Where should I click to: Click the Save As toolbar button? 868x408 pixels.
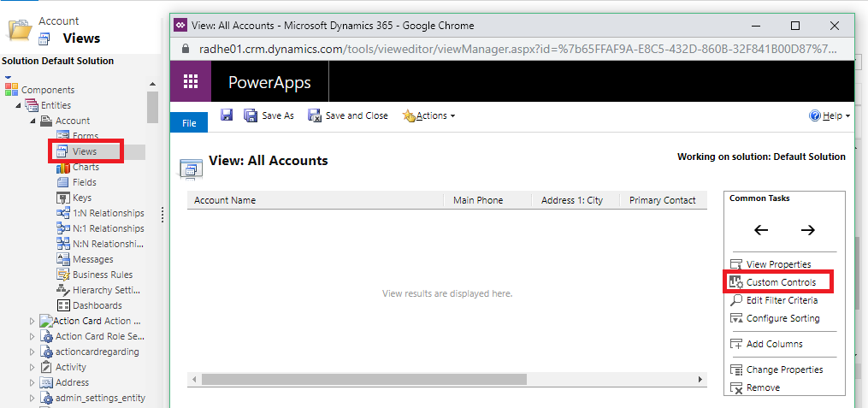pos(269,115)
